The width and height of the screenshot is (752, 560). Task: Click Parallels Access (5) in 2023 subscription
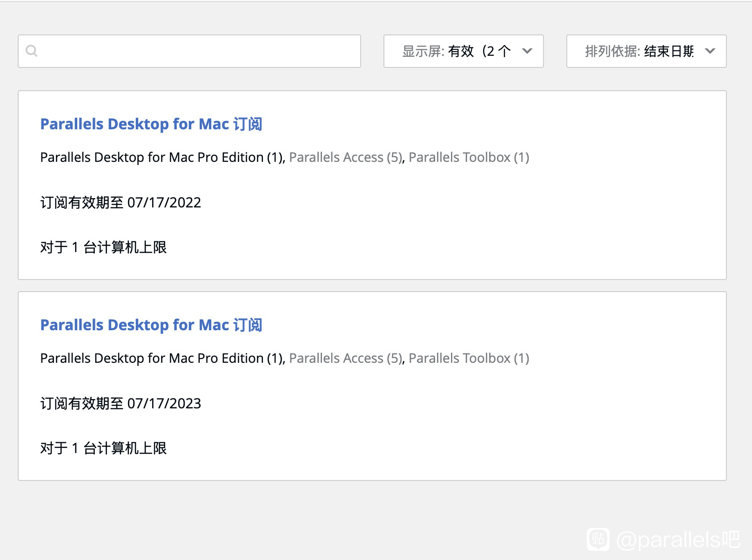346,358
